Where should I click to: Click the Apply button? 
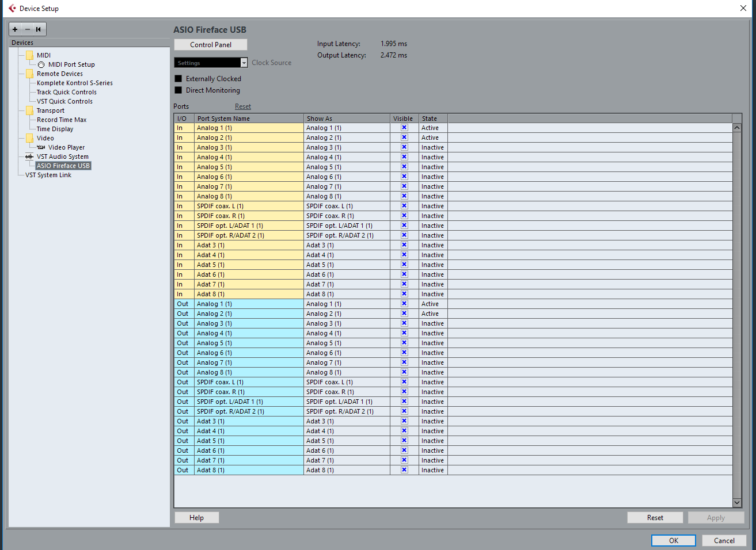click(716, 518)
